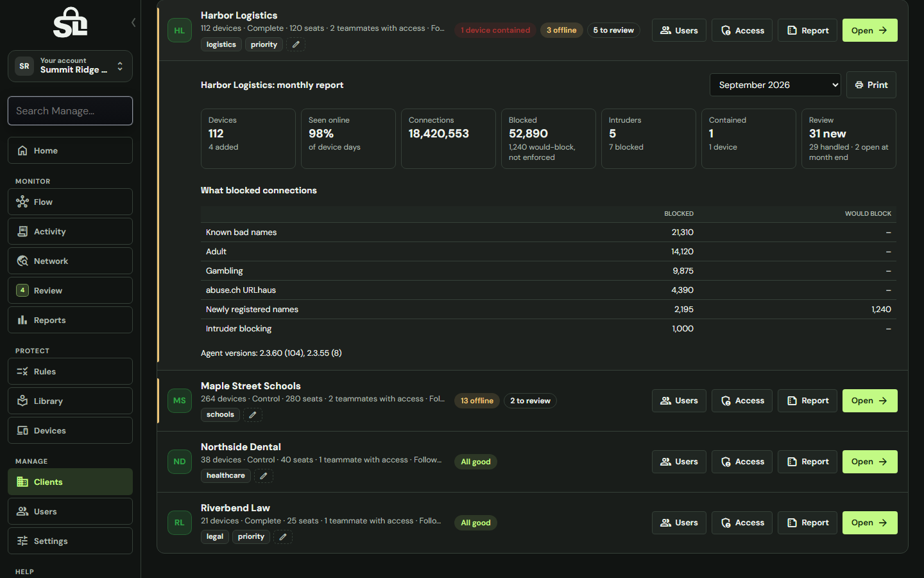
Task: Select Clients in the Manage section
Action: click(70, 482)
